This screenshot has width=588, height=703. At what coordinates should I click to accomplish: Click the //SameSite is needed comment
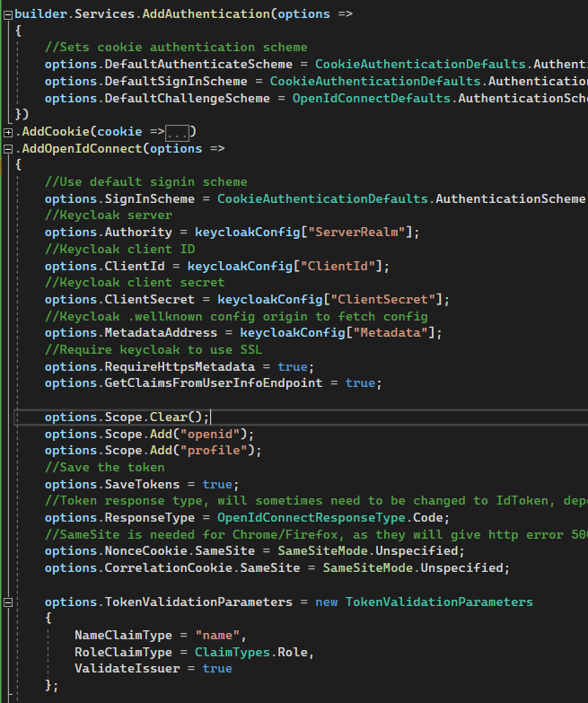(x=316, y=534)
